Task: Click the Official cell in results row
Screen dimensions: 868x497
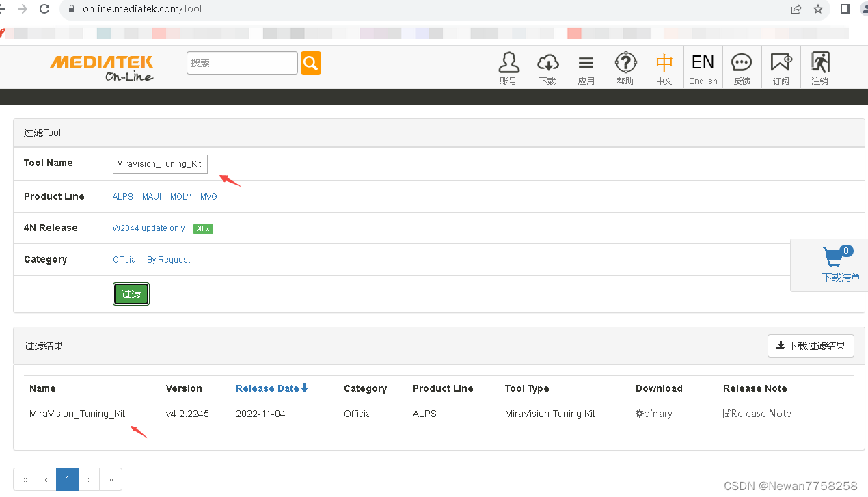Action: [x=358, y=414]
